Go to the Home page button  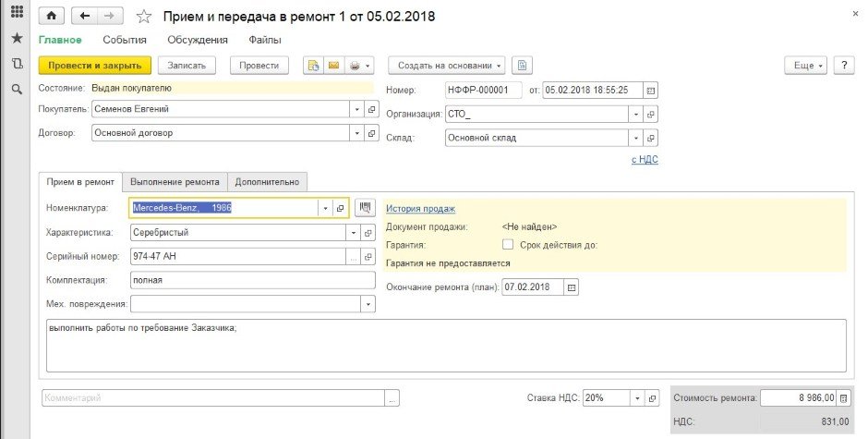pos(52,16)
